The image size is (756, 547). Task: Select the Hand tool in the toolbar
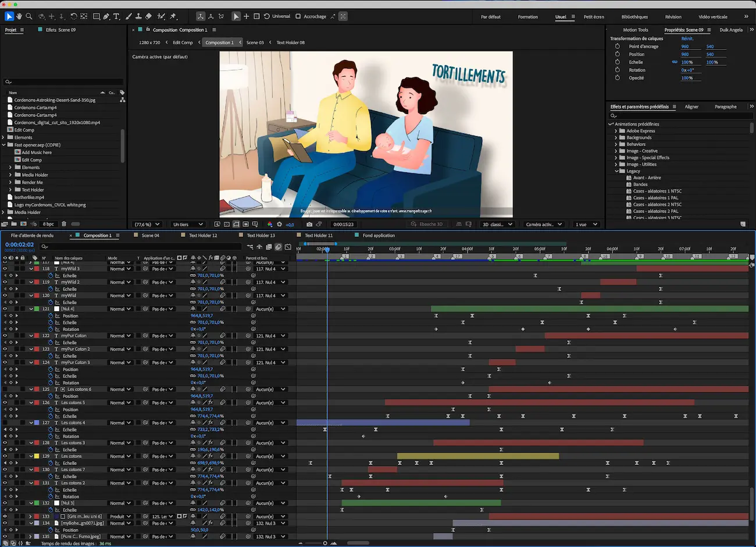tap(19, 16)
